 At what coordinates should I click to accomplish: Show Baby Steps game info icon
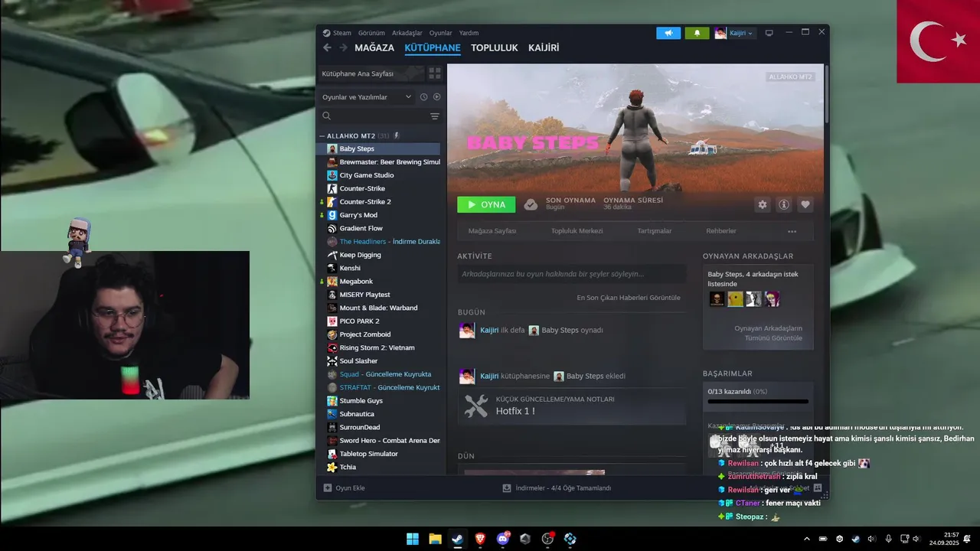pos(783,204)
